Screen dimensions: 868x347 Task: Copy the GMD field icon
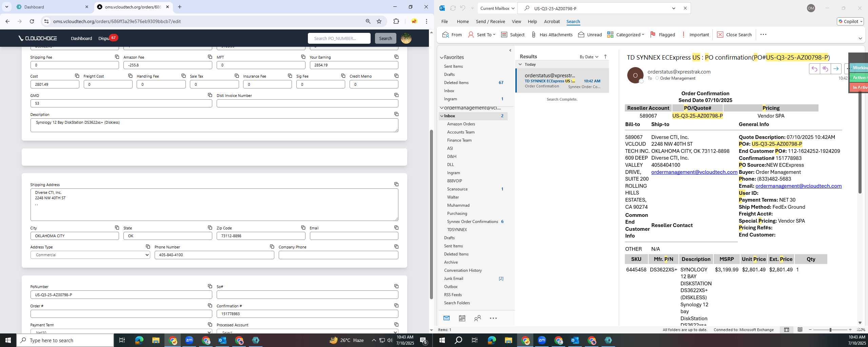tap(210, 95)
